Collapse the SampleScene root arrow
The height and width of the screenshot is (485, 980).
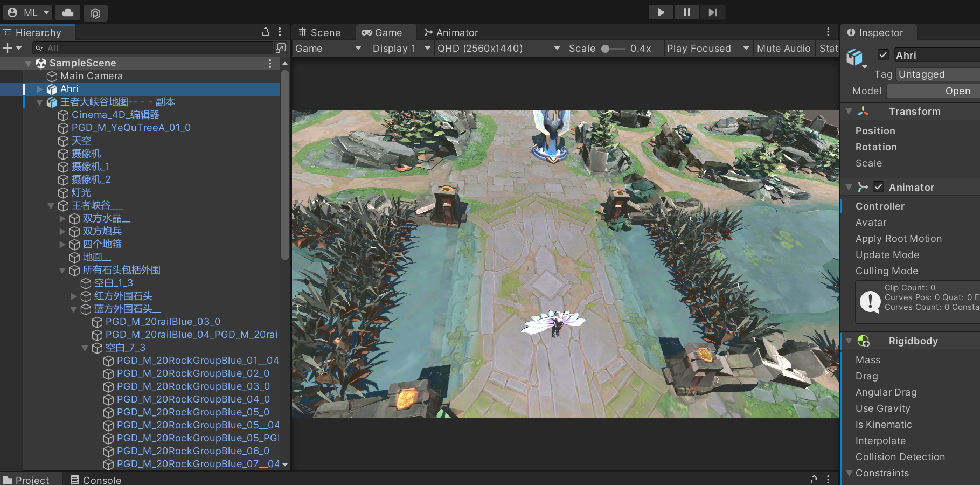click(x=28, y=63)
